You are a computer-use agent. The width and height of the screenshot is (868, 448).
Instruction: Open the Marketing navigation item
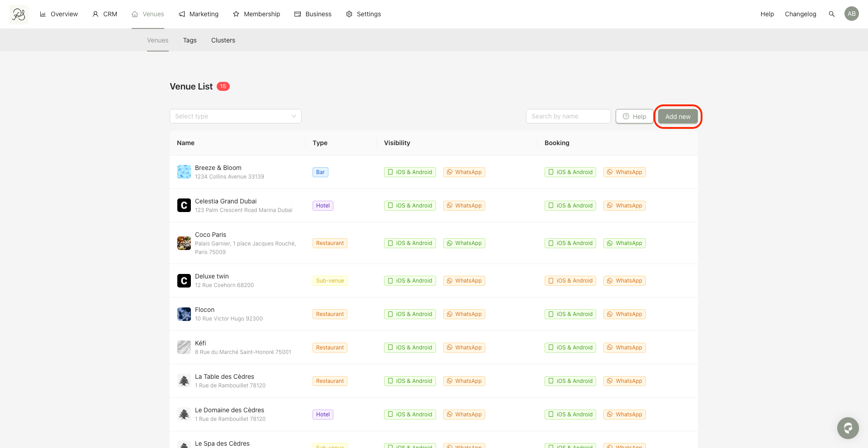pos(199,14)
